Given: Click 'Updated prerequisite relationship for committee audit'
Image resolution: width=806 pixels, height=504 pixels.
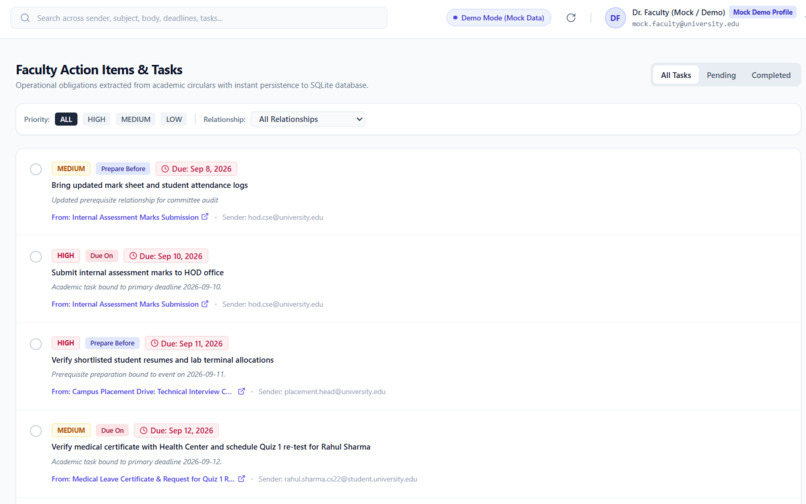Looking at the screenshot, I should tap(135, 200).
